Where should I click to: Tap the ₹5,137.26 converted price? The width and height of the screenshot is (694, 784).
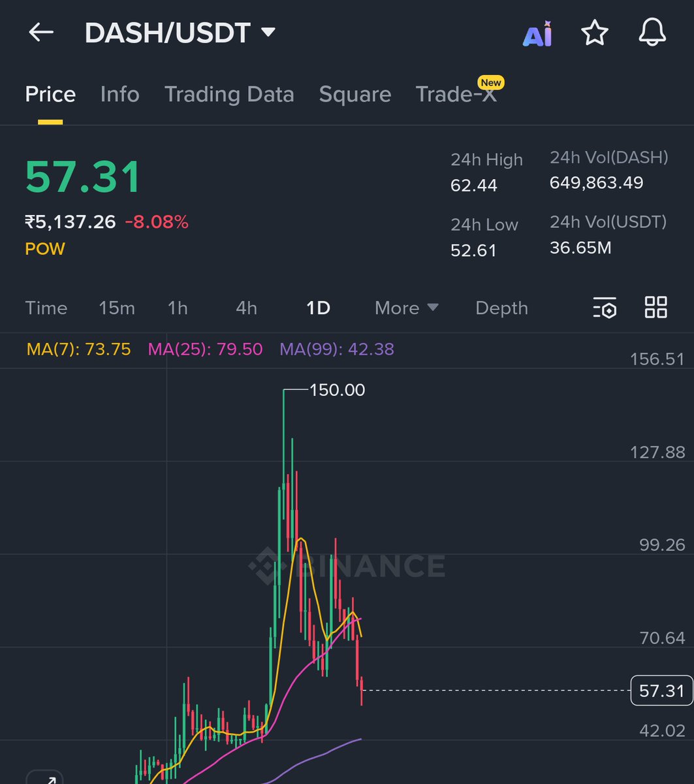(71, 222)
